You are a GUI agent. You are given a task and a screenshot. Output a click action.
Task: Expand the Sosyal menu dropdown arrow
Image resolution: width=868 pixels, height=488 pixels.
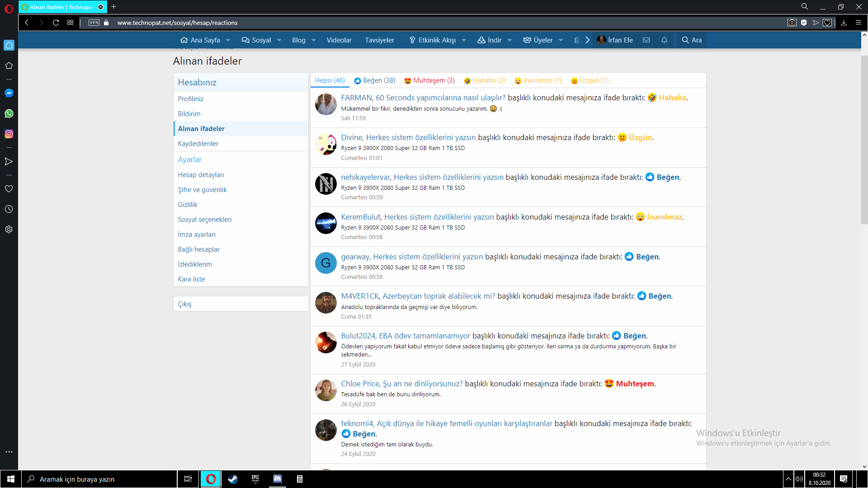pyautogui.click(x=279, y=40)
